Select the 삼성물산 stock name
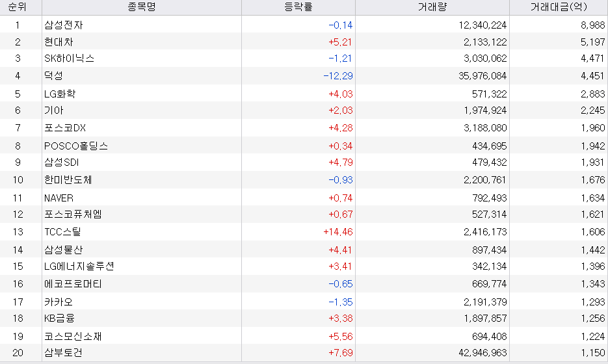 coord(63,250)
